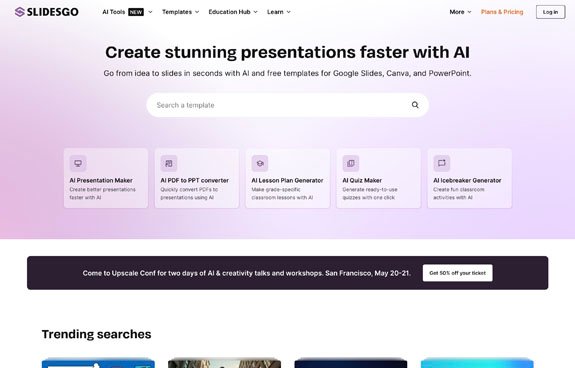
Task: Open the AI Presentation Maker monitor icon
Action: (x=78, y=163)
